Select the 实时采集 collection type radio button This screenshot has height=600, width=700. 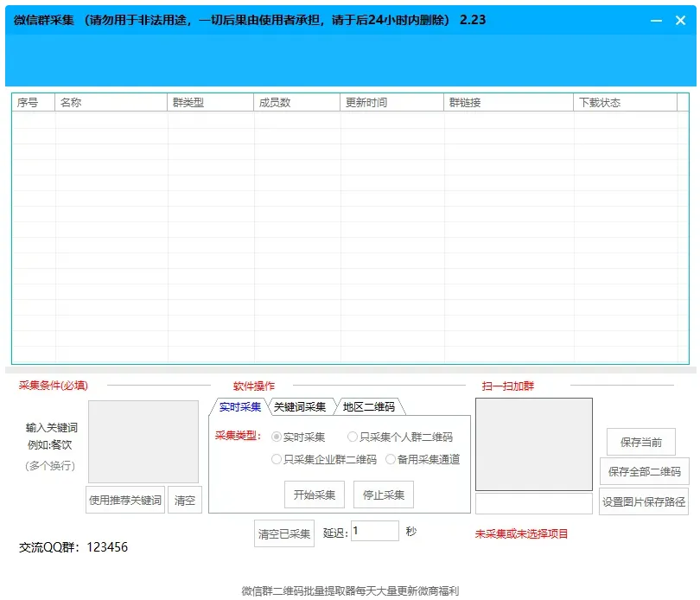(277, 437)
